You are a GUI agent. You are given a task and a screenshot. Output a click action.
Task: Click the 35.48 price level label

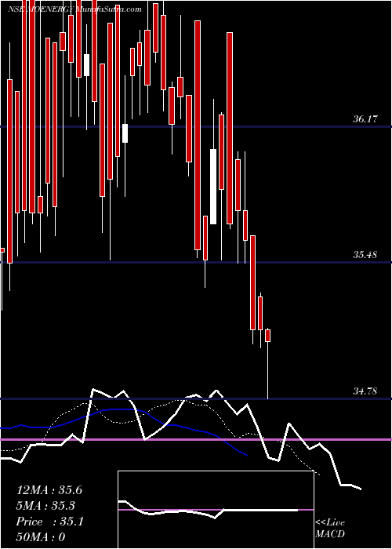tap(365, 255)
